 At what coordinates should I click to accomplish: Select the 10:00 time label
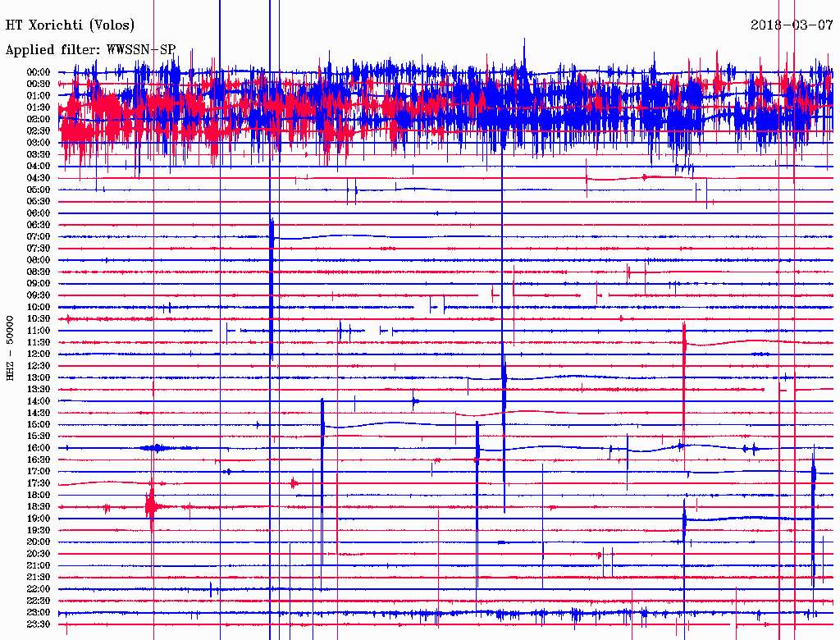(39, 307)
